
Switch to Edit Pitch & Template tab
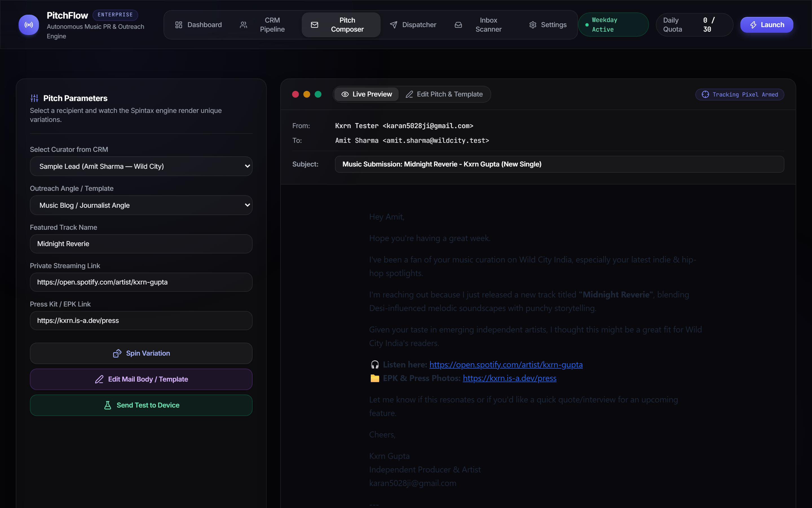[x=444, y=95]
